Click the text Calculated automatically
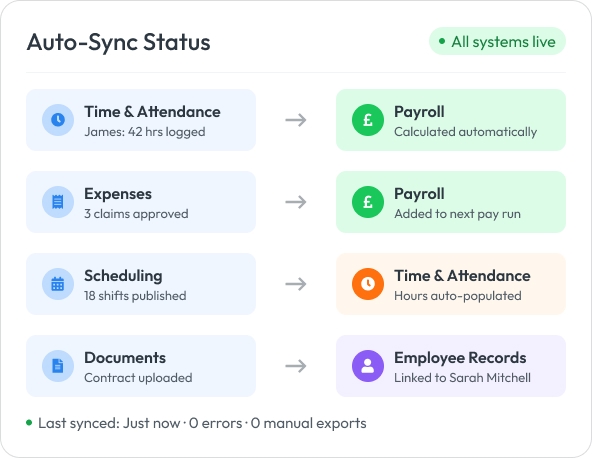592x458 pixels. click(x=466, y=132)
